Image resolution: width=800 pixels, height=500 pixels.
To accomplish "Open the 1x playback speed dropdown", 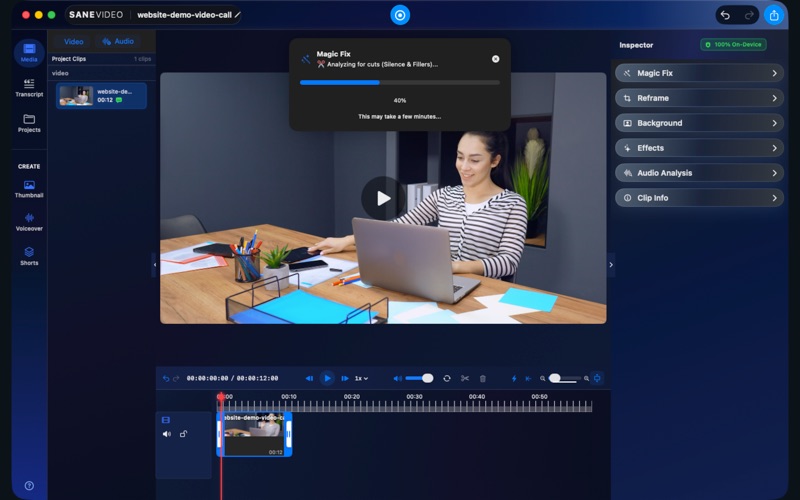I will click(361, 378).
